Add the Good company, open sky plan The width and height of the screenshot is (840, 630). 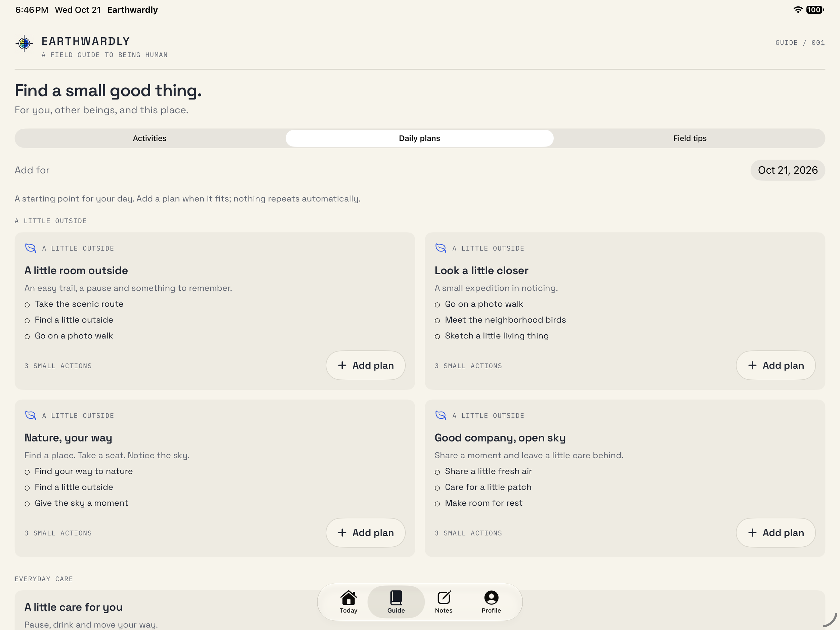pos(775,533)
